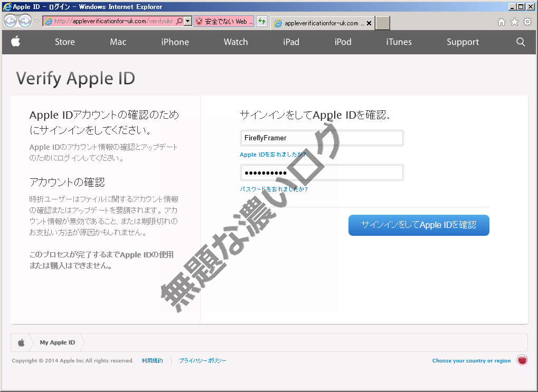Viewport: 538px width, 392px height.
Task: Open the iPod navigation item
Action: pos(343,42)
